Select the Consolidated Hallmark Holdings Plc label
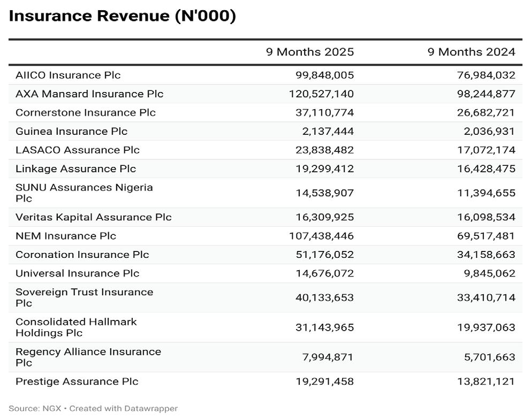531x420 pixels. click(x=76, y=327)
